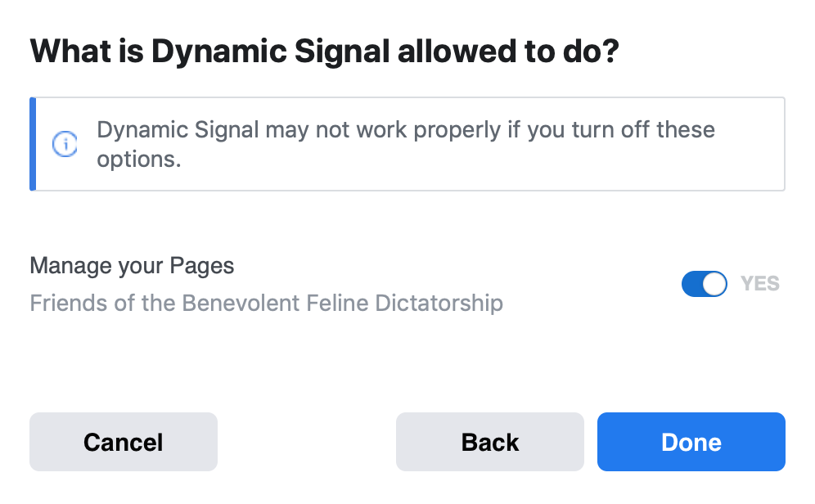This screenshot has width=815, height=504.
Task: Click the white knob of the toggle switch
Action: [714, 284]
